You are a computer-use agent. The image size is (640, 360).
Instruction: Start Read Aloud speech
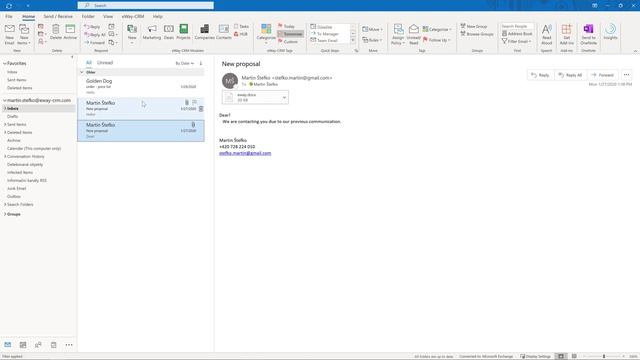pyautogui.click(x=547, y=34)
